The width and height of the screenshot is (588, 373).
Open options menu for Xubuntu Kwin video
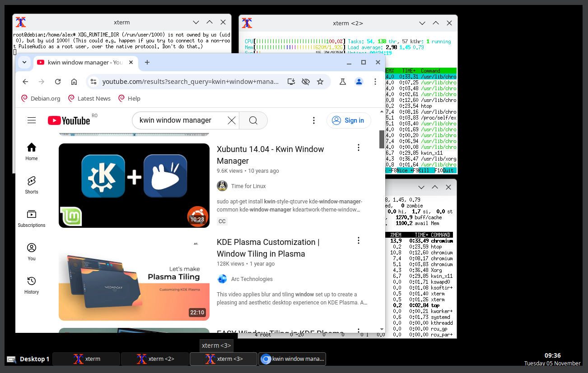[x=358, y=147]
